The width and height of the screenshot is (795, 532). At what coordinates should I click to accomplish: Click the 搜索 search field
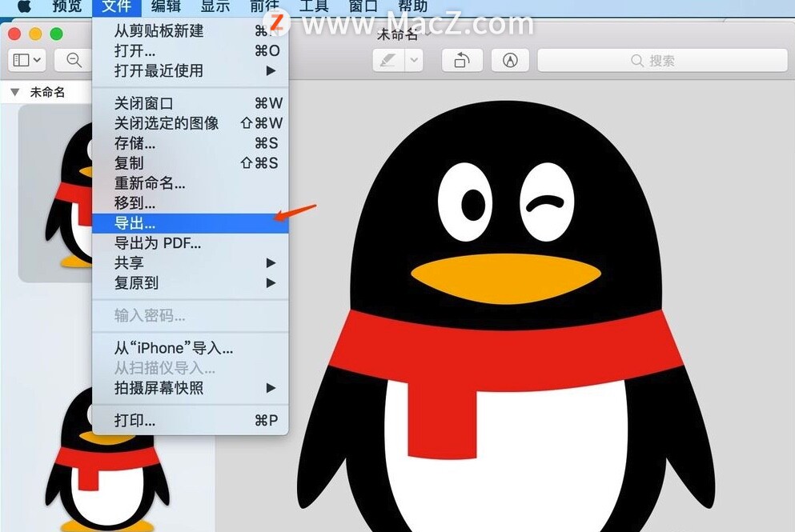coord(662,61)
